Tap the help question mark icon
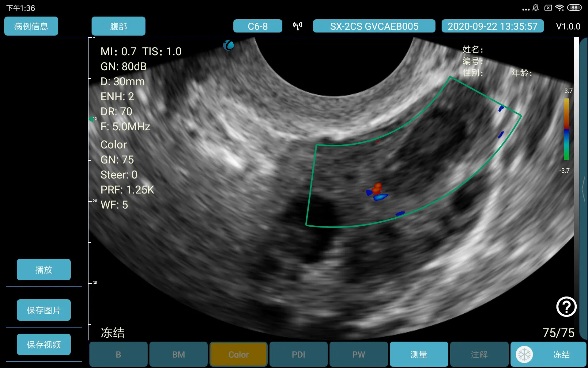The image size is (588, 368). pyautogui.click(x=566, y=306)
